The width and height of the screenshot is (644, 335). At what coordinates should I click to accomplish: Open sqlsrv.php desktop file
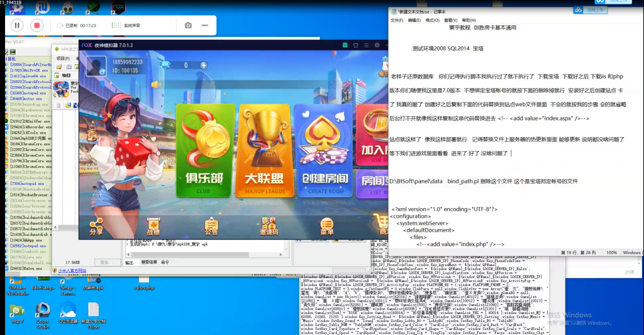click(144, 283)
